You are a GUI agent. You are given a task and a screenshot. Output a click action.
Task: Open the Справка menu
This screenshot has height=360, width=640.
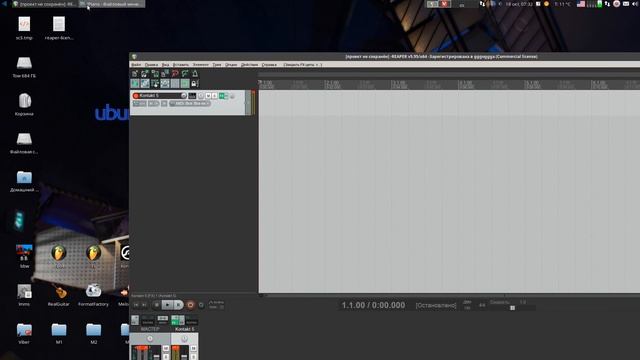[x=269, y=64]
